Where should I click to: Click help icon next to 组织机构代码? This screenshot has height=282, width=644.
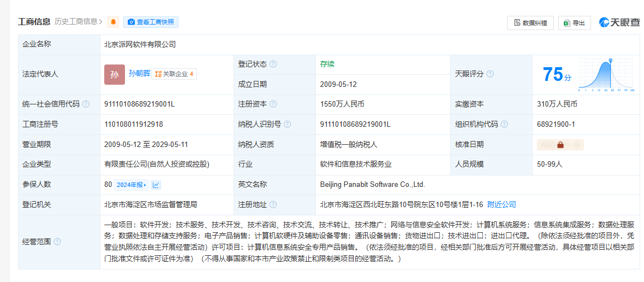[x=504, y=125]
